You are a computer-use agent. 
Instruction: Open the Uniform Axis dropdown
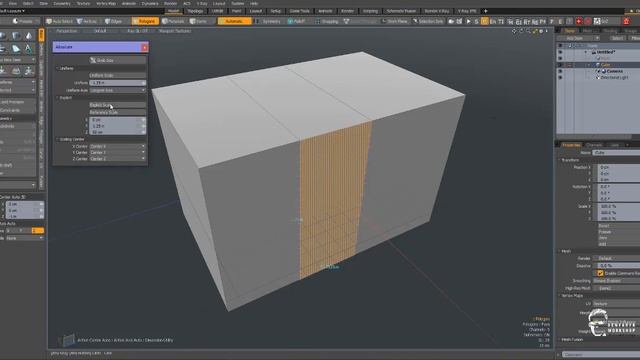[x=118, y=90]
